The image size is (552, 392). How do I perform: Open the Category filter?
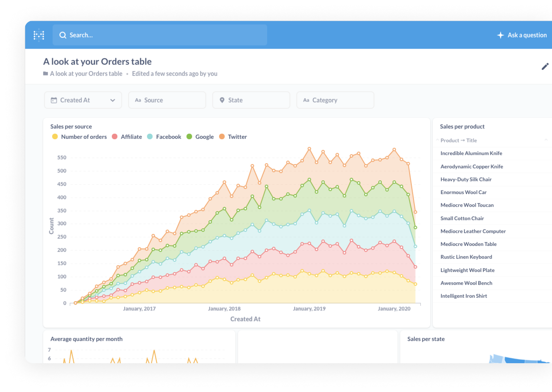point(335,100)
